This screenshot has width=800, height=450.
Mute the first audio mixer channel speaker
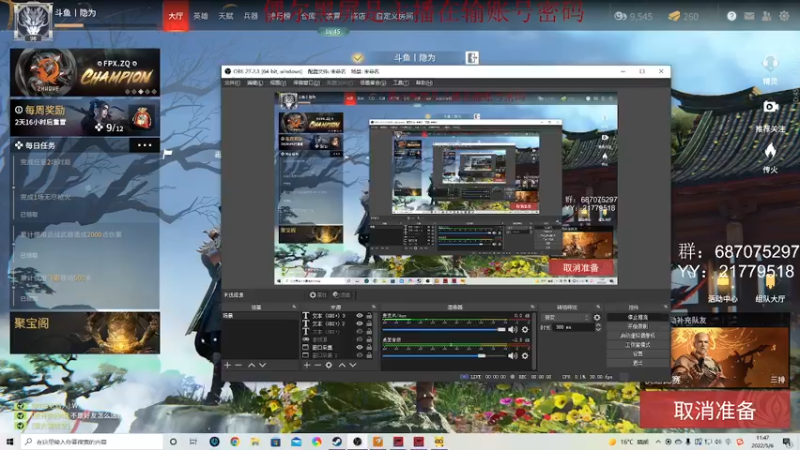pos(513,330)
